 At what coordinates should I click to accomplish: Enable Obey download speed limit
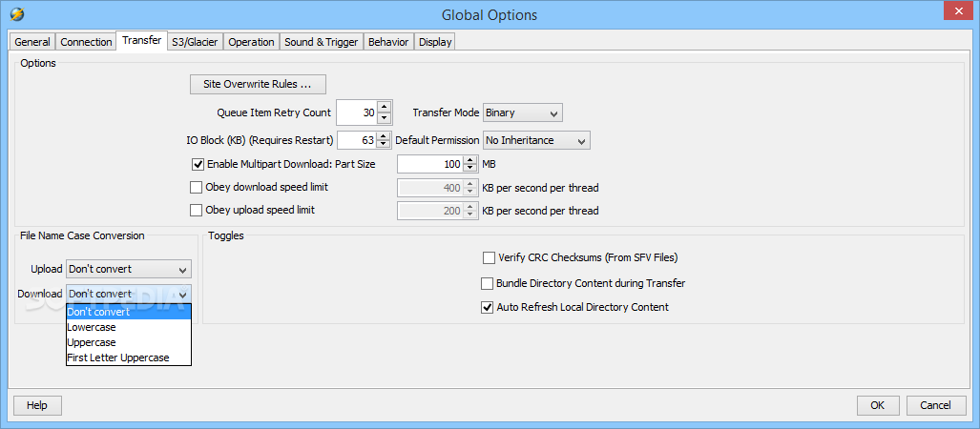click(197, 187)
